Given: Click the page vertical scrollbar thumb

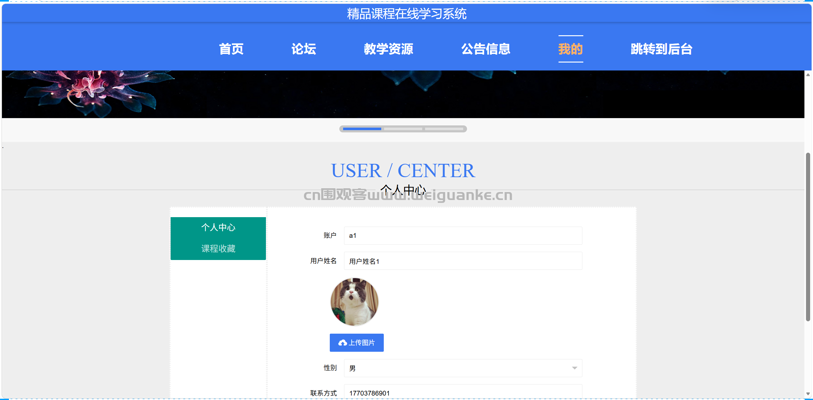Looking at the screenshot, I should (x=808, y=237).
